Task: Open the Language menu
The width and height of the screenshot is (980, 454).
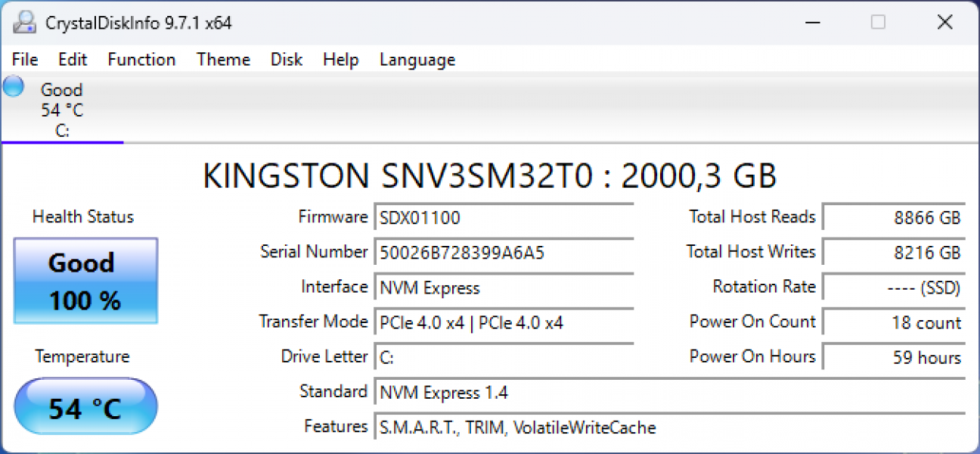Action: [x=417, y=60]
